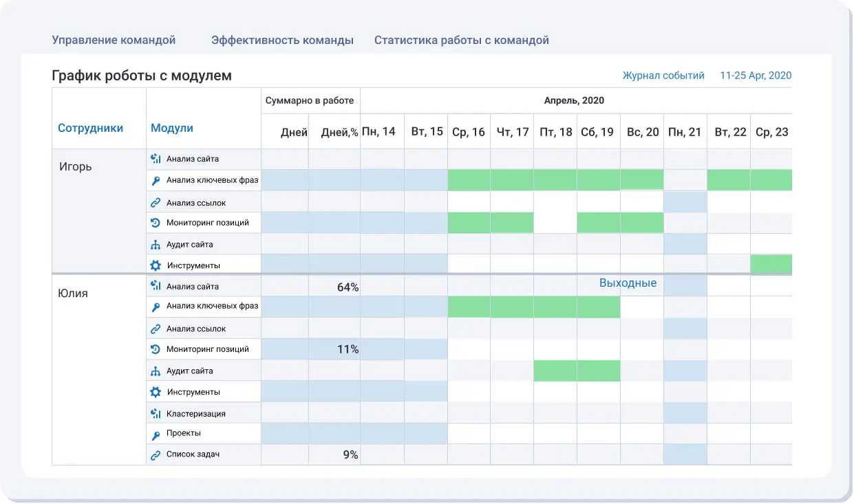
Task: Click the 64% value for Анализ сайта
Action: point(349,286)
